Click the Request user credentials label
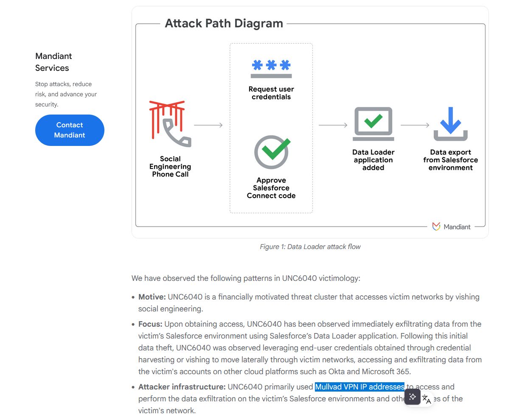508x420 pixels. [271, 93]
